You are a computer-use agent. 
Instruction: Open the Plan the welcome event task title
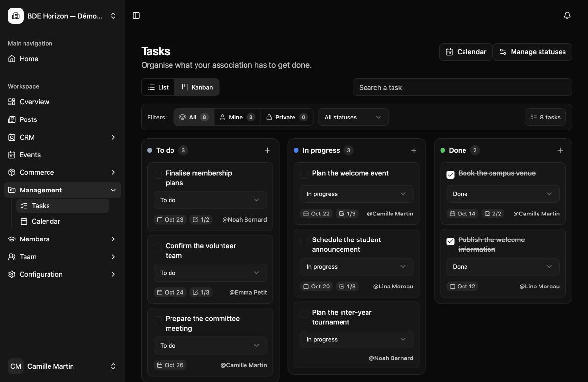click(x=350, y=173)
